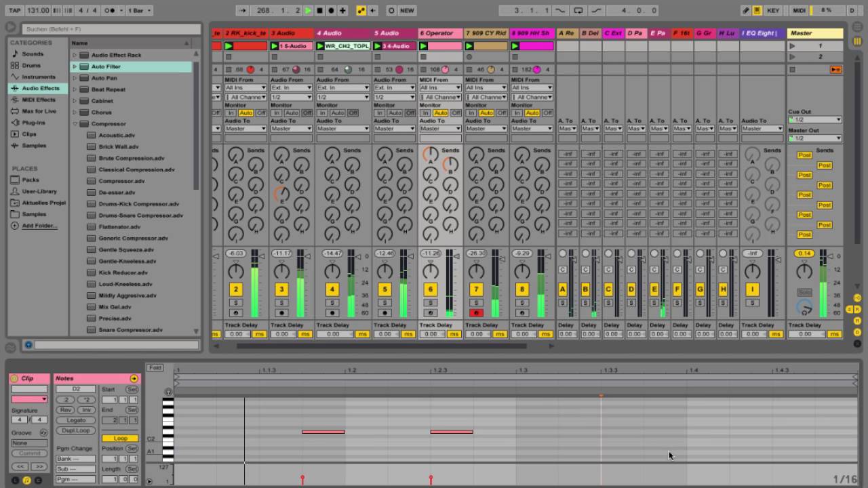Toggle draw mode pencil

click(746, 10)
